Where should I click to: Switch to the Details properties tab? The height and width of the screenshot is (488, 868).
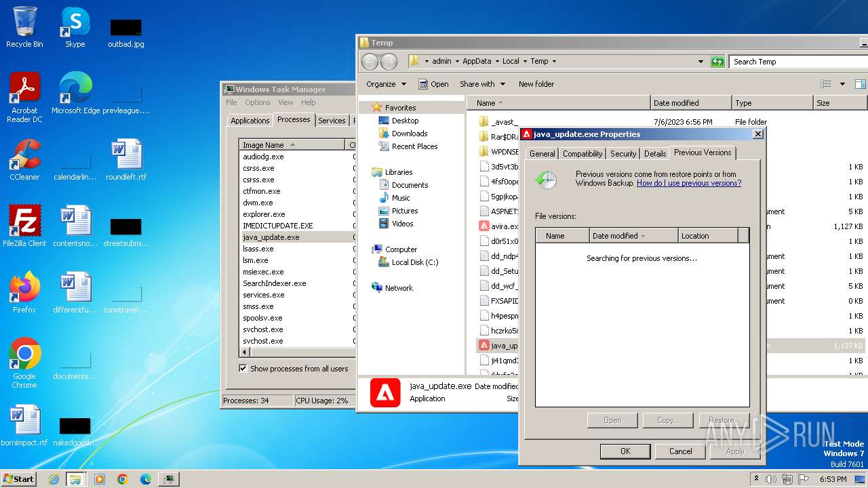click(655, 154)
